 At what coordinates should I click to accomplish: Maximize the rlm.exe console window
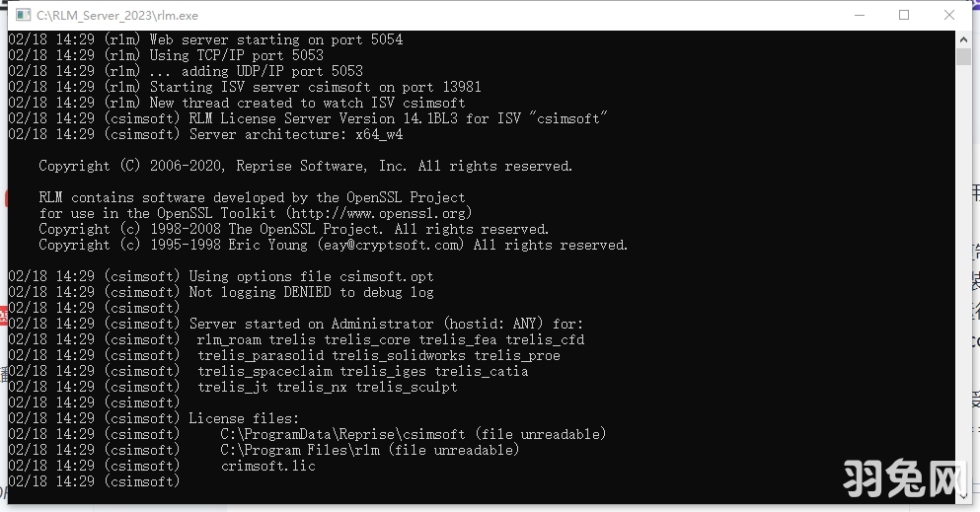[904, 15]
